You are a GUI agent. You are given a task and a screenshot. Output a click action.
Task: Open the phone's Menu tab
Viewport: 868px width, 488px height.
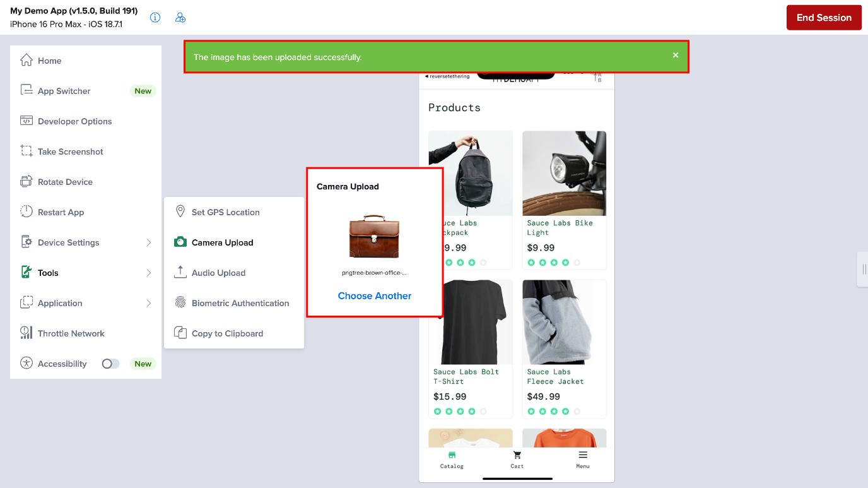[x=583, y=460]
